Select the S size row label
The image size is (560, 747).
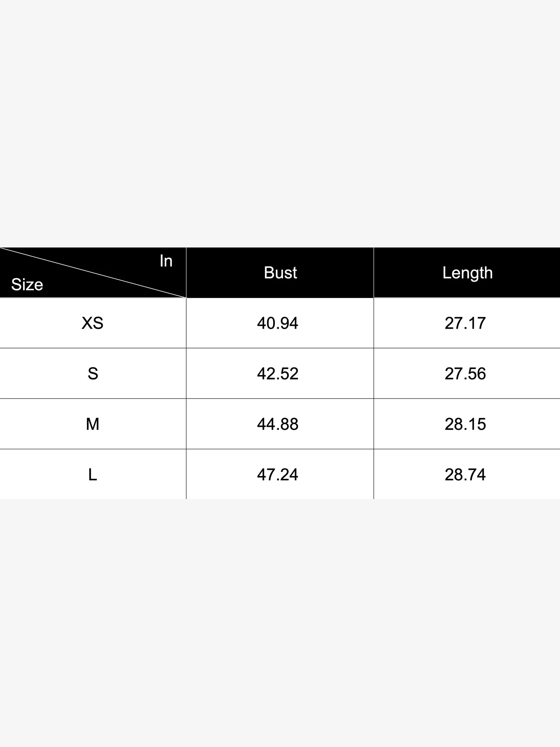coord(93,373)
